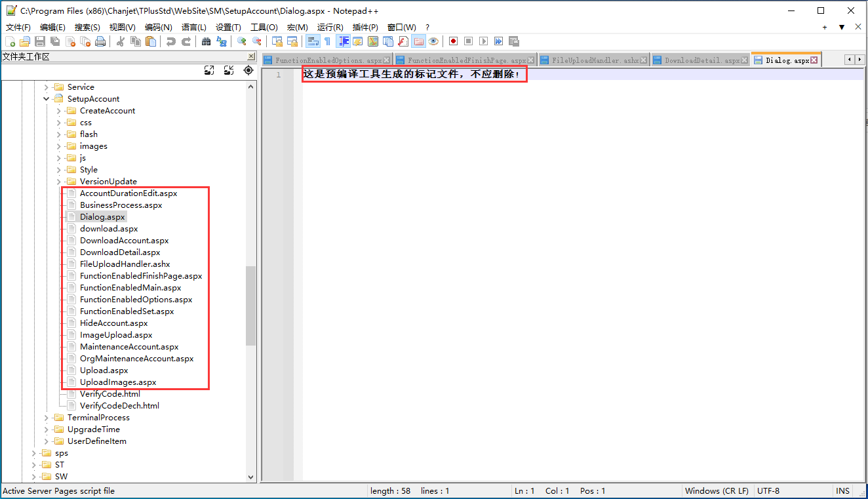The width and height of the screenshot is (868, 499).
Task: Toggle INS insert mode in status bar
Action: (x=843, y=491)
